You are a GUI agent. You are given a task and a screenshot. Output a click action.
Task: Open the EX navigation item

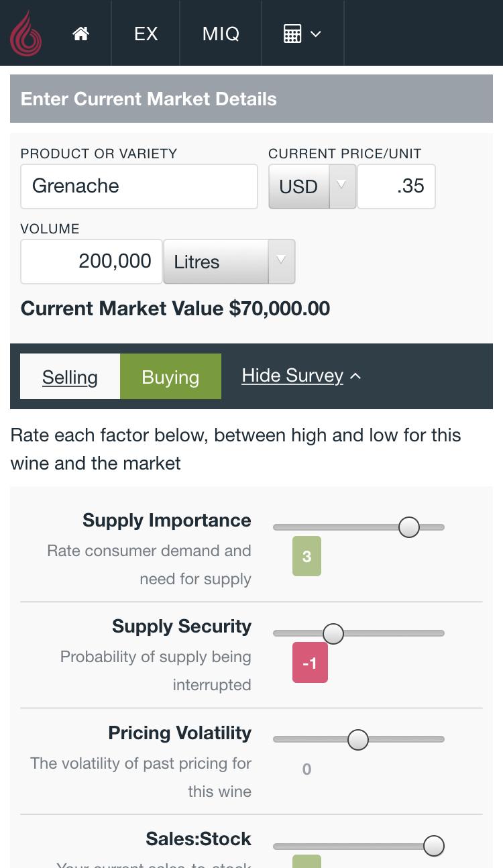pyautogui.click(x=146, y=34)
